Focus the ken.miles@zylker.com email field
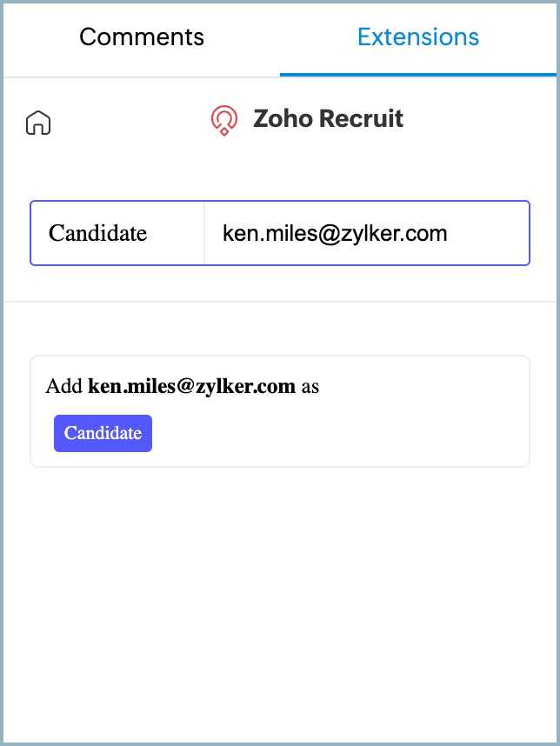Screen dimensions: 560x746 pyautogui.click(x=335, y=233)
